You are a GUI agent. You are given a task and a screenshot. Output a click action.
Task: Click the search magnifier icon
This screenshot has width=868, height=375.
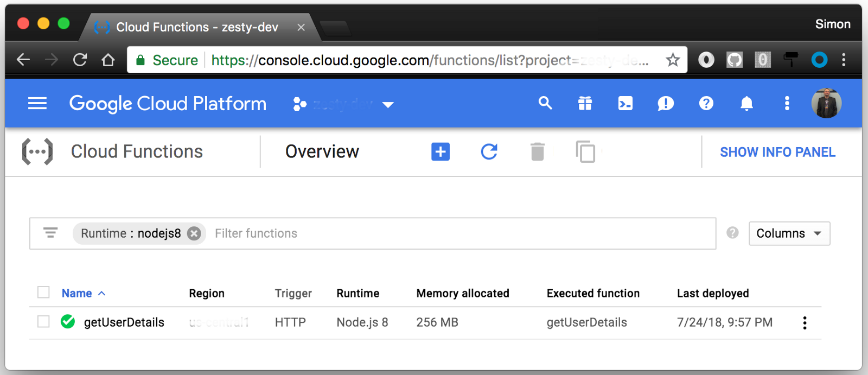click(545, 103)
